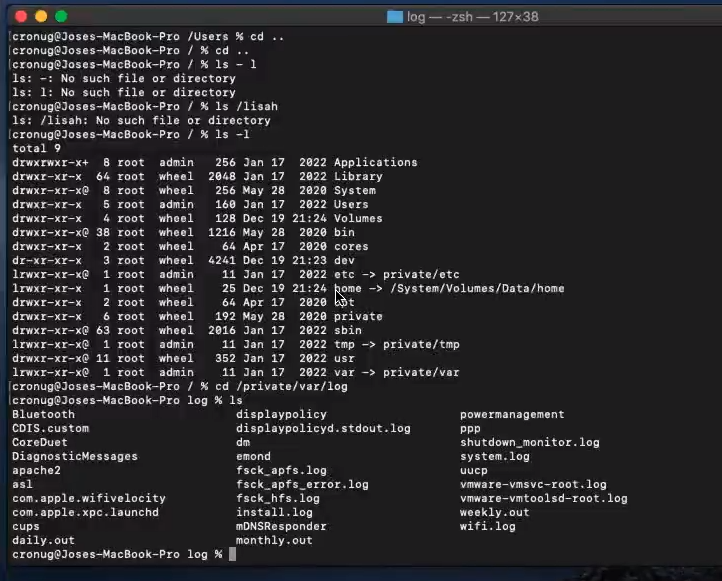Click the 'etc -> private/etc' symlink text
Viewport: 722px width, 581px height.
[396, 274]
